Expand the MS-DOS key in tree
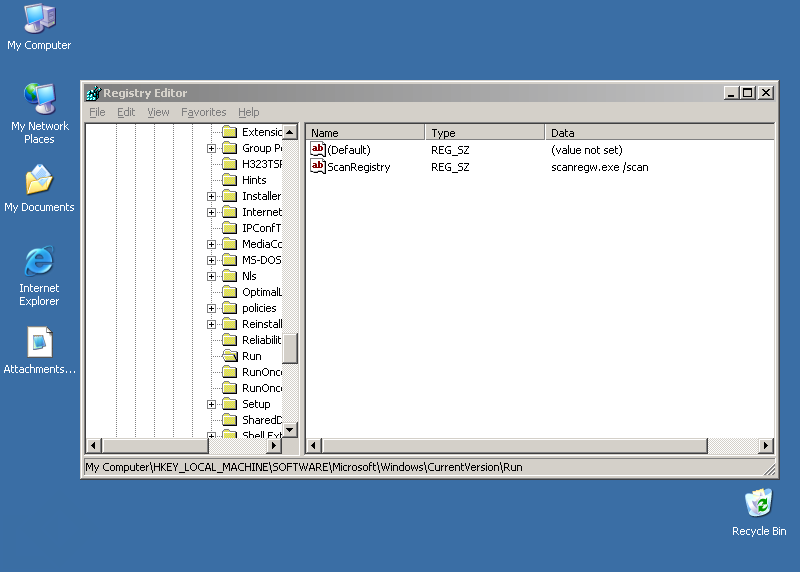This screenshot has width=800, height=572. pyautogui.click(x=212, y=260)
